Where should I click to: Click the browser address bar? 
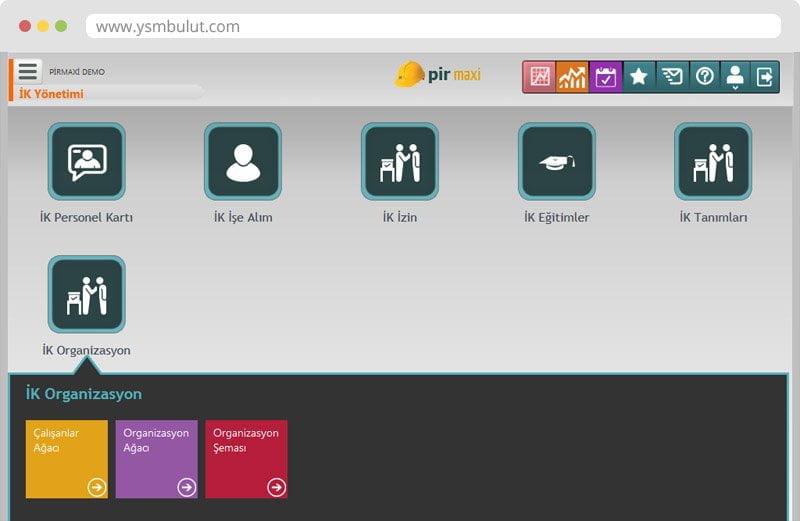pos(432,26)
